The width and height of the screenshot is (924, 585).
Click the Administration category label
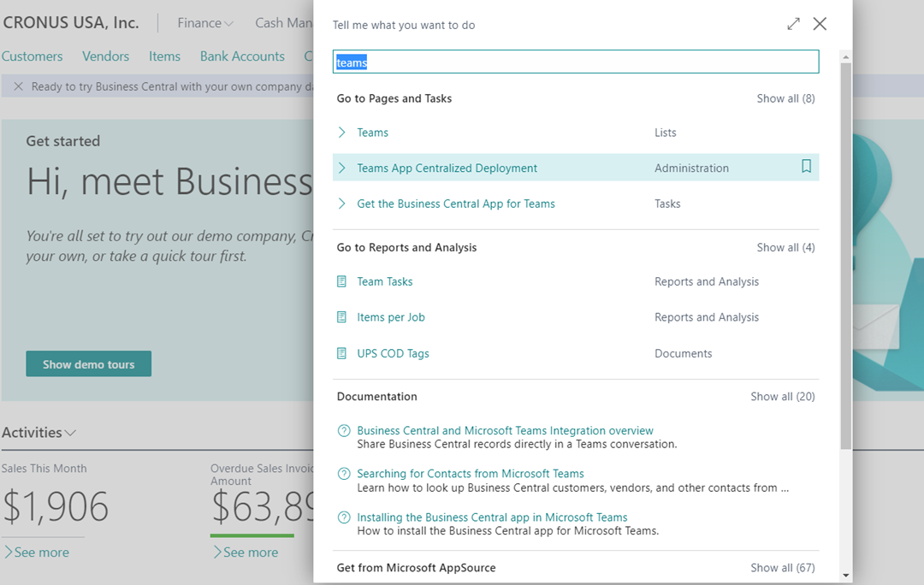point(691,168)
